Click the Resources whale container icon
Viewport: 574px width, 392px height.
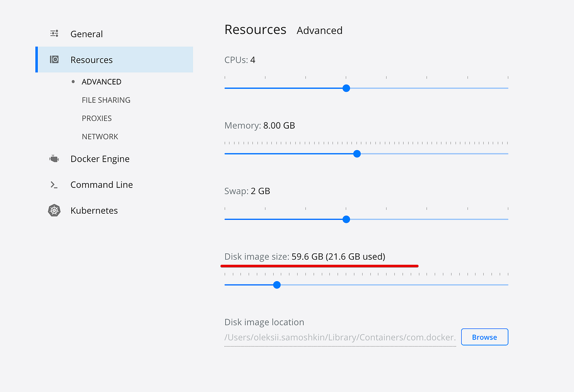tap(54, 59)
